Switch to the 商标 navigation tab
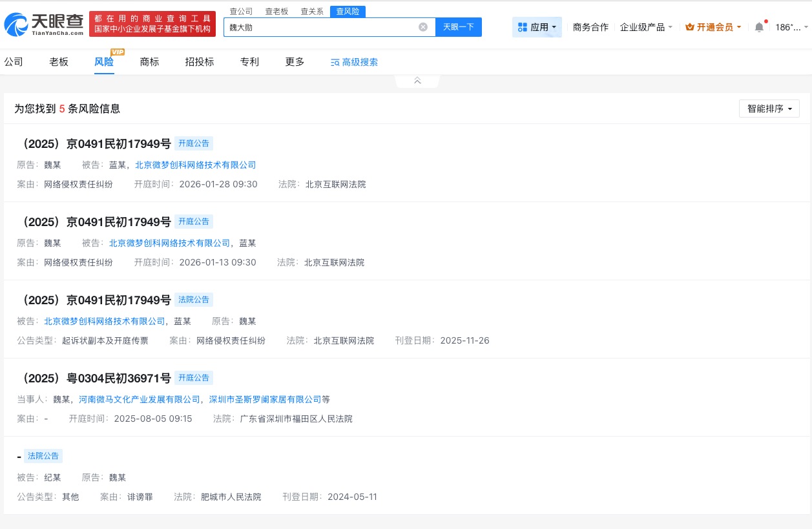812x529 pixels. tap(149, 61)
